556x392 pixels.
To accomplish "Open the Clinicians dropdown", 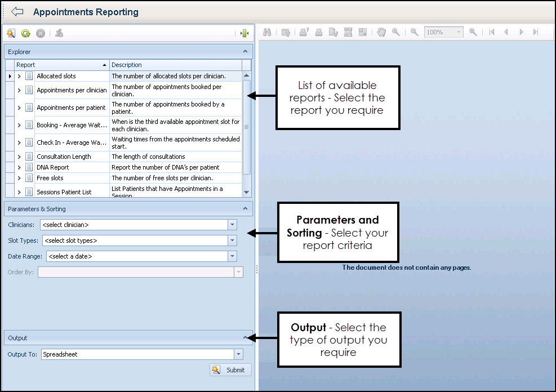I will click(x=232, y=225).
